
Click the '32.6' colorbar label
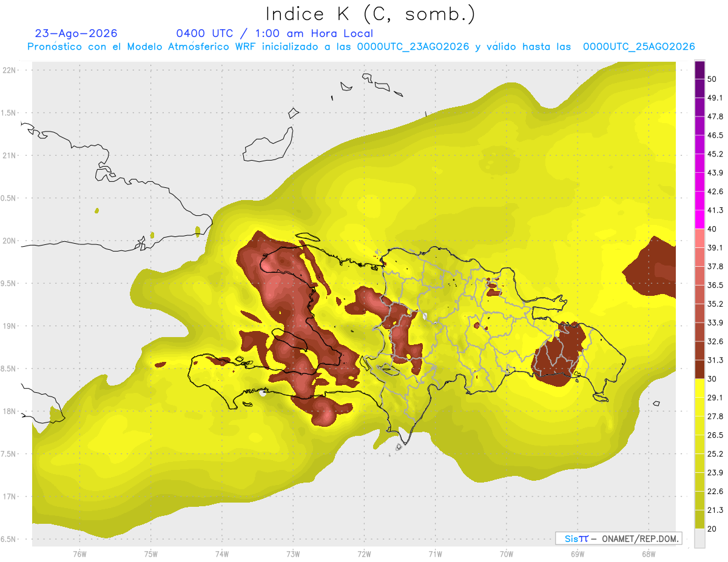coord(715,341)
